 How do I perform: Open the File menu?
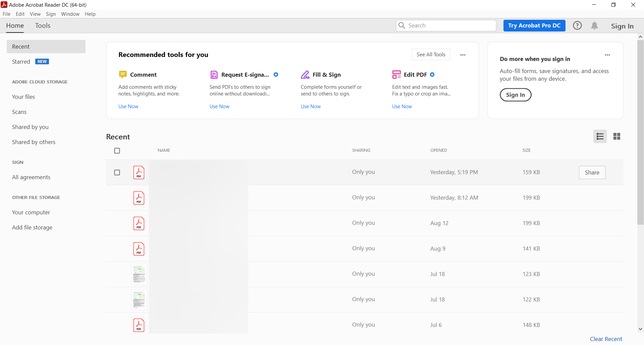coord(6,14)
